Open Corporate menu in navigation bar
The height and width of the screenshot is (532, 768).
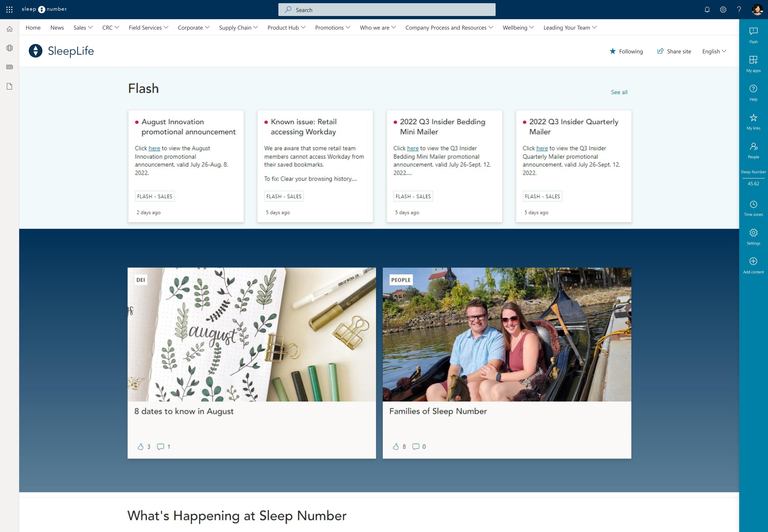pyautogui.click(x=193, y=27)
